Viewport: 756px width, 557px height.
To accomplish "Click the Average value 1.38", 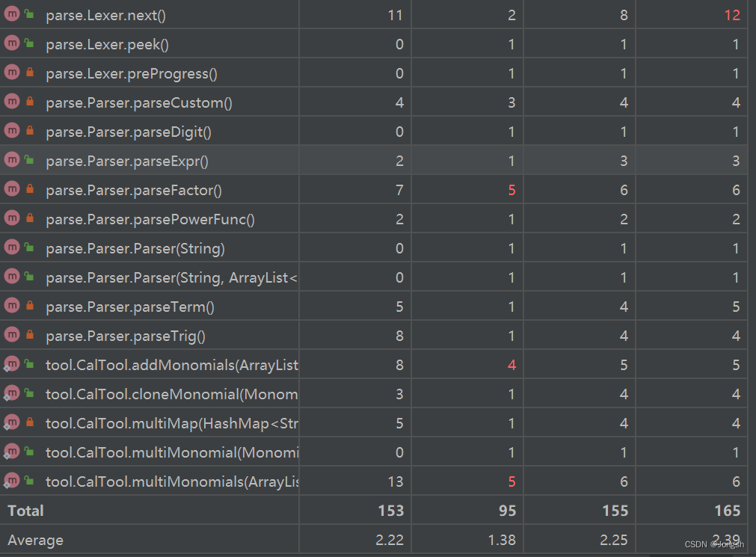I will pyautogui.click(x=502, y=540).
